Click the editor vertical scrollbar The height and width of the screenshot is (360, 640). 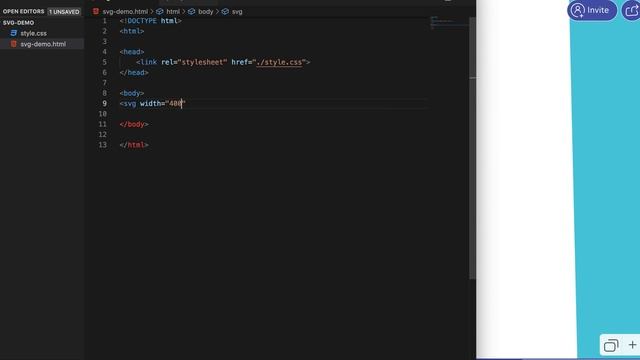point(472,148)
